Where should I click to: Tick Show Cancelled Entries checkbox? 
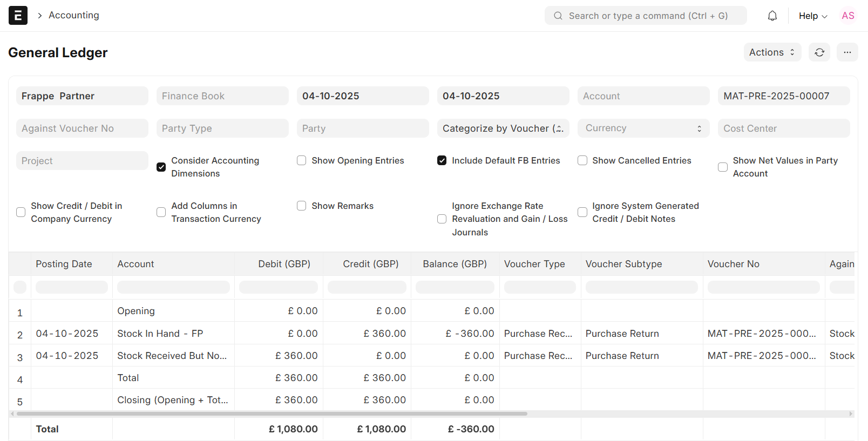582,160
